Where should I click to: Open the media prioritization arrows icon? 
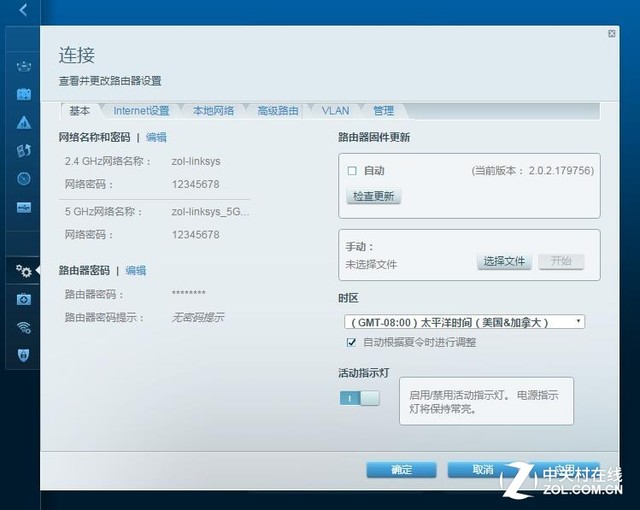pos(24,151)
